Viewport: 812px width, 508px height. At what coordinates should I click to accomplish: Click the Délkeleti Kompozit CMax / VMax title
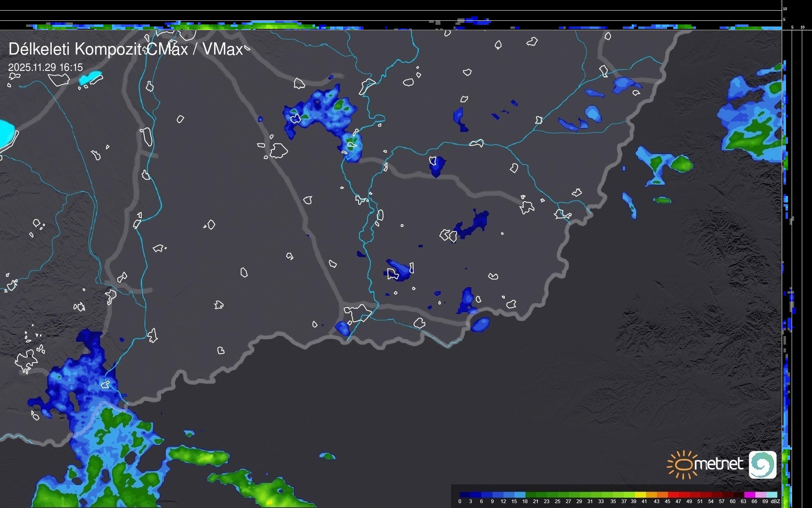click(x=125, y=49)
